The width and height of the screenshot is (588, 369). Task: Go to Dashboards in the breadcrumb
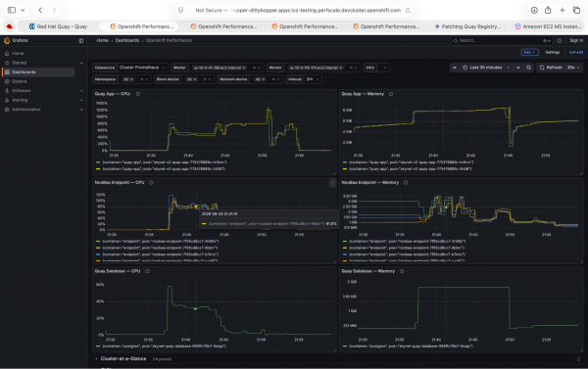(x=127, y=40)
